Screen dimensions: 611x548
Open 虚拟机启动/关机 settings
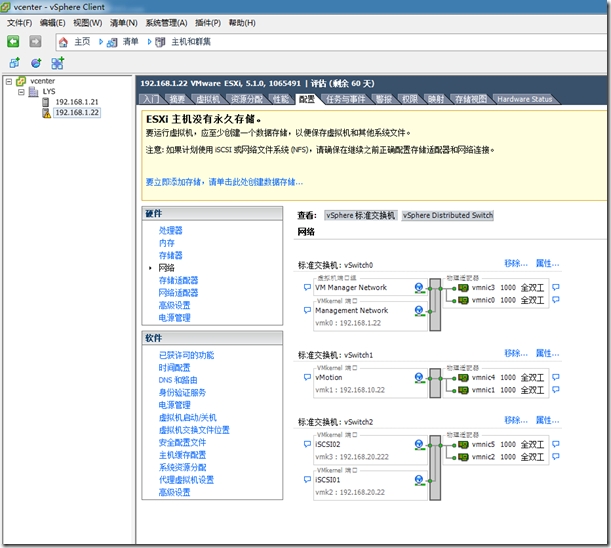pos(187,418)
